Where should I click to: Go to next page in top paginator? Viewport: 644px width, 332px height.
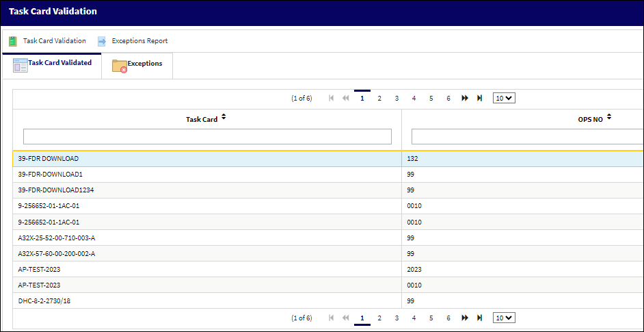tap(465, 99)
